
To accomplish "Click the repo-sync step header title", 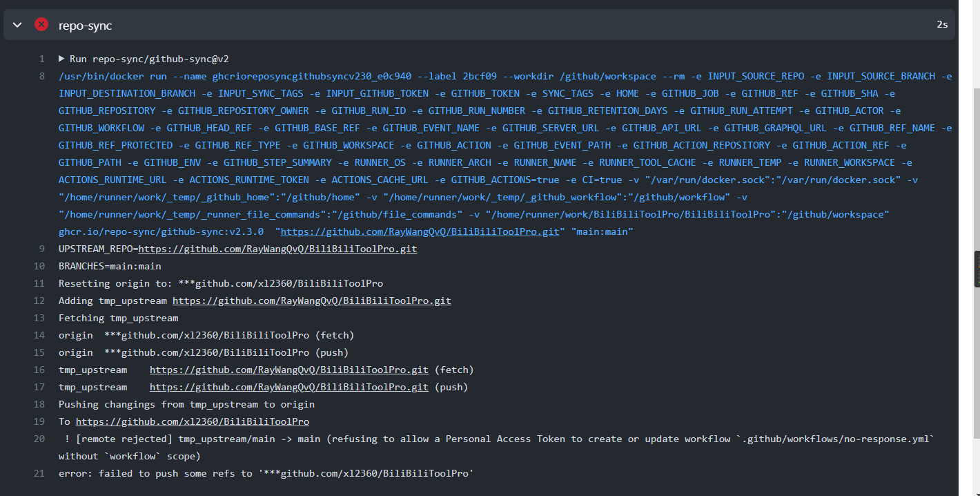I will tap(86, 24).
